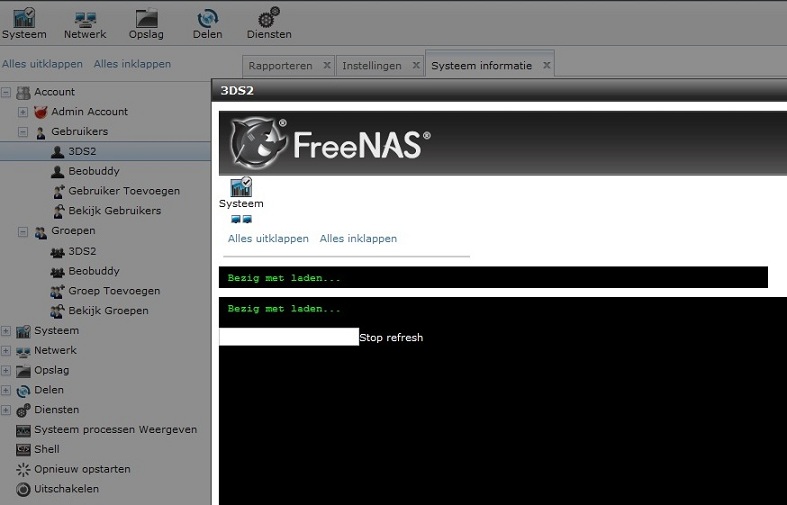Close the Instellingen tab
Screen dimensions: 787x505
point(416,65)
